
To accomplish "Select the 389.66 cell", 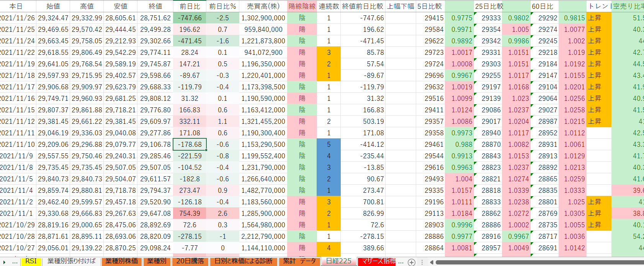I will pyautogui.click(x=363, y=248).
